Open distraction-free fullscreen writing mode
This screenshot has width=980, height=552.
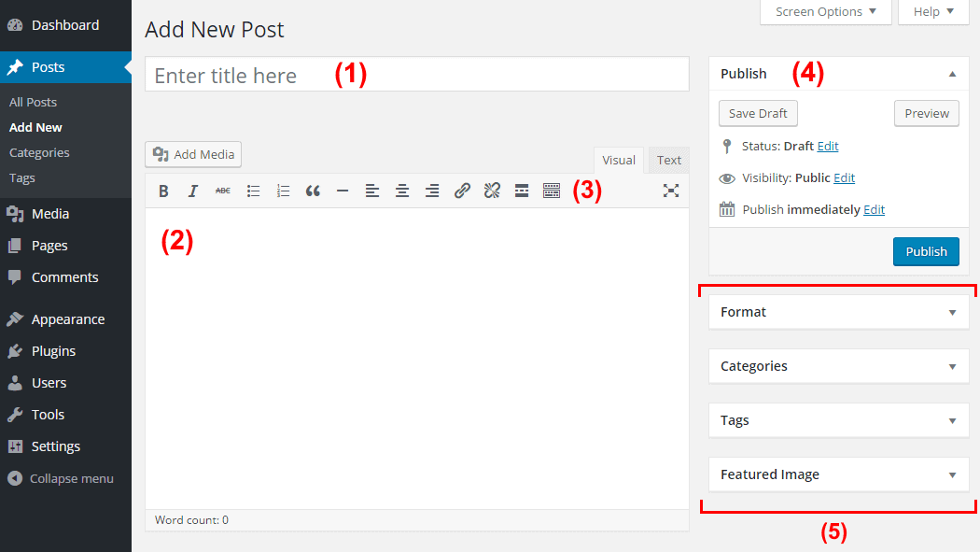tap(671, 191)
